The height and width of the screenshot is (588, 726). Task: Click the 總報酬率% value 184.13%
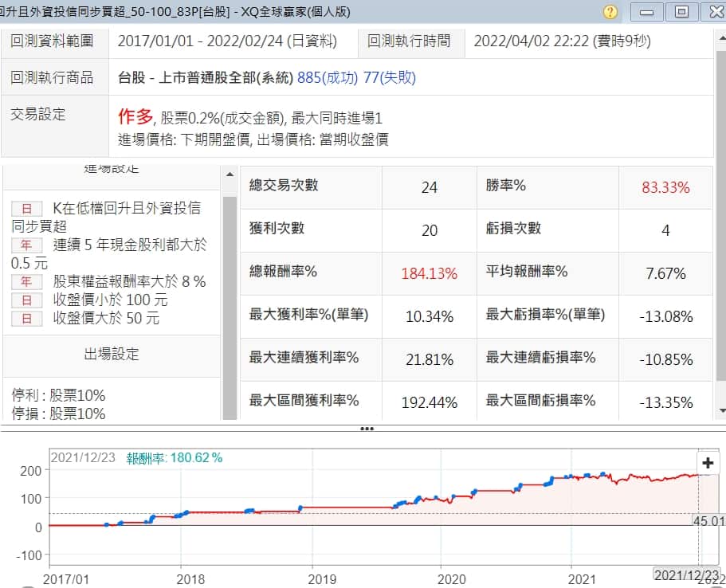pyautogui.click(x=430, y=274)
